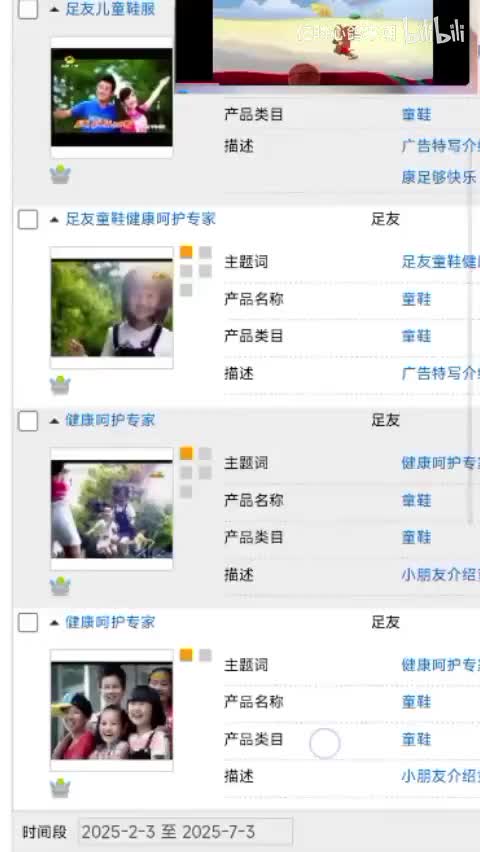Collapse the 足友童鞋健康呵护专家 entry arrow

pos(54,220)
